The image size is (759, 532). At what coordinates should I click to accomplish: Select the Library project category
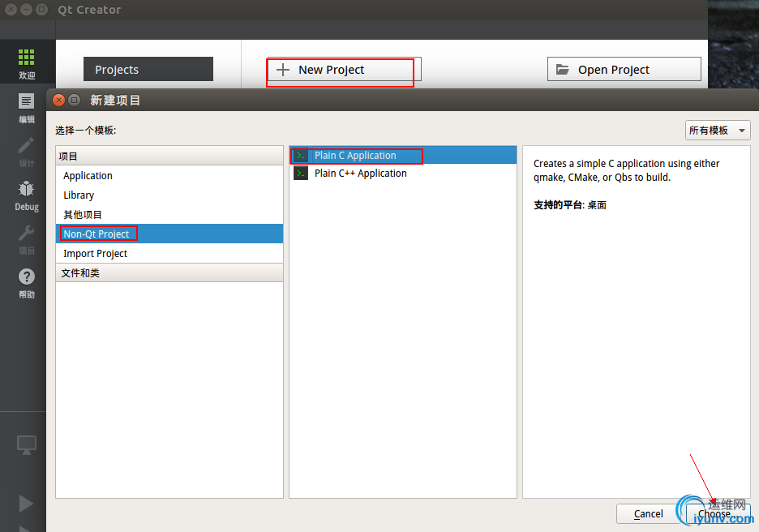169,195
